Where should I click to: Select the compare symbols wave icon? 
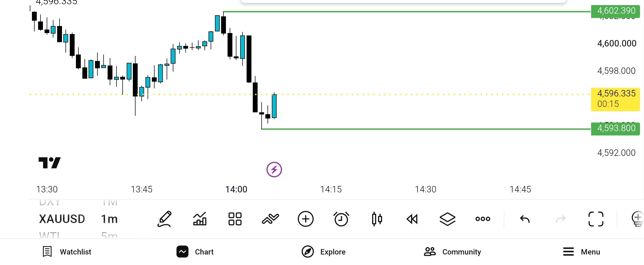(270, 219)
